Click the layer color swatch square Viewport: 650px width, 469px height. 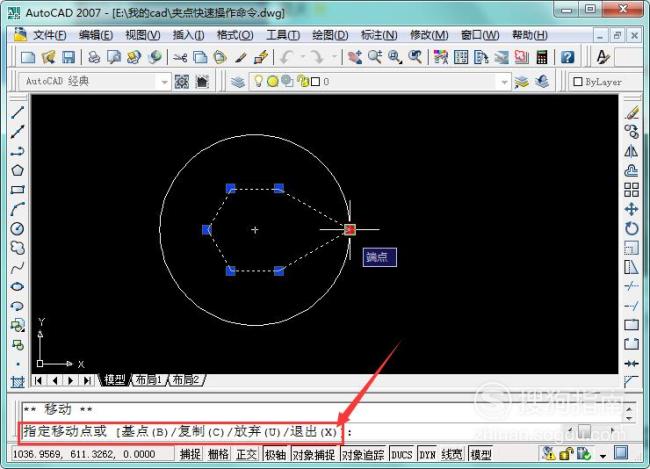[315, 82]
